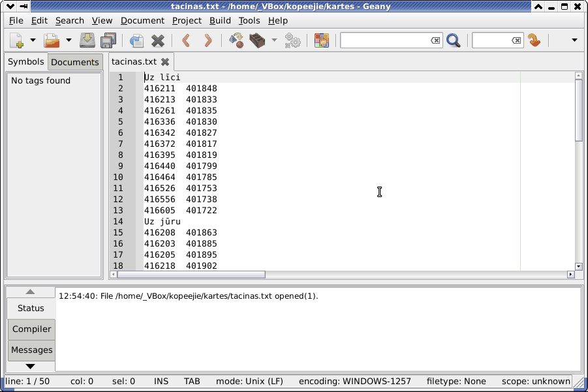Select the tacinas.txt editor tab
This screenshot has height=392, width=588.
(134, 62)
